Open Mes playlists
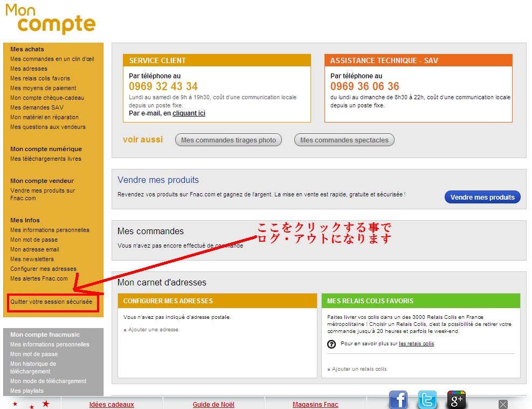The image size is (532, 409). click(x=27, y=391)
